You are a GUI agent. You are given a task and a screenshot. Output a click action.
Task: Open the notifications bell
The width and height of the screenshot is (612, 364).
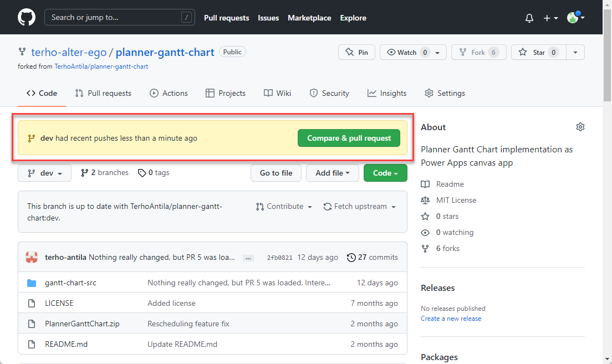coord(529,18)
